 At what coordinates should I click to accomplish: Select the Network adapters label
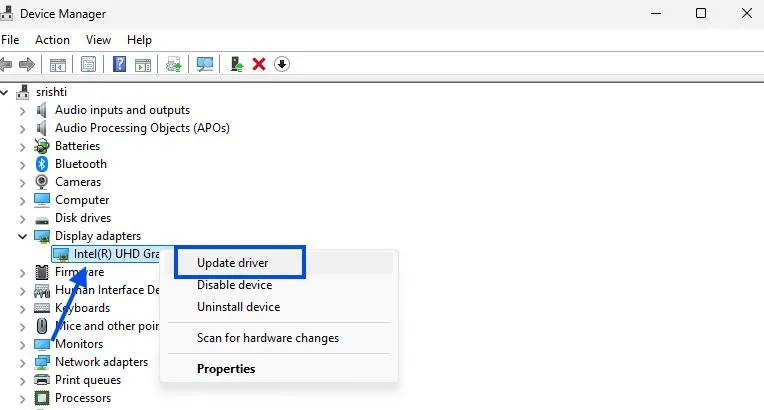(101, 362)
